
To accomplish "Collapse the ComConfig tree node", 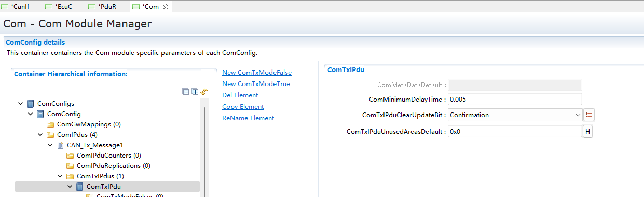I will 31,114.
